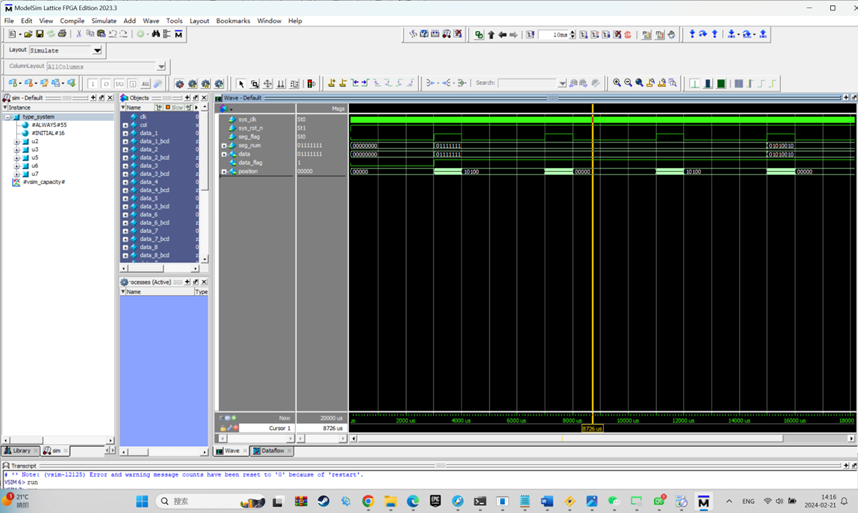
Task: Close the Objects panel
Action: [x=204, y=98]
